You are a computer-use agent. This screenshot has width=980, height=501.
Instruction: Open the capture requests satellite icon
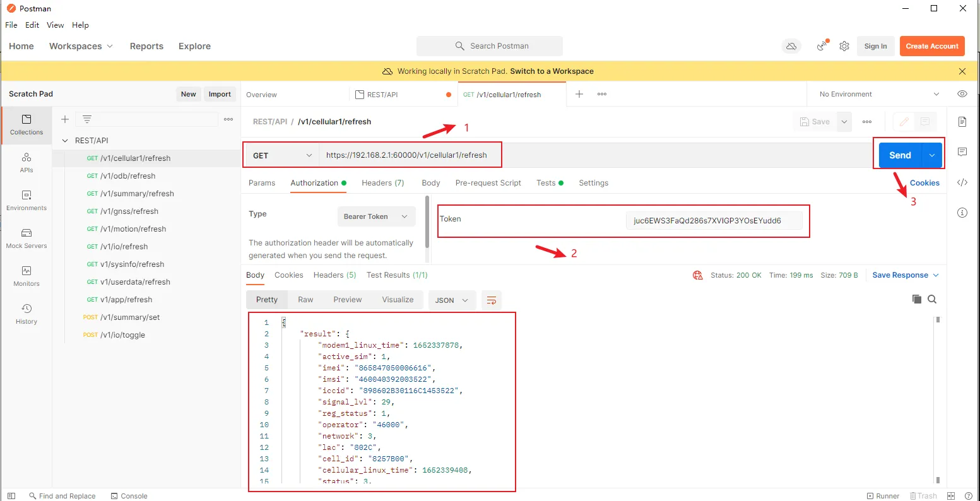[x=822, y=46]
